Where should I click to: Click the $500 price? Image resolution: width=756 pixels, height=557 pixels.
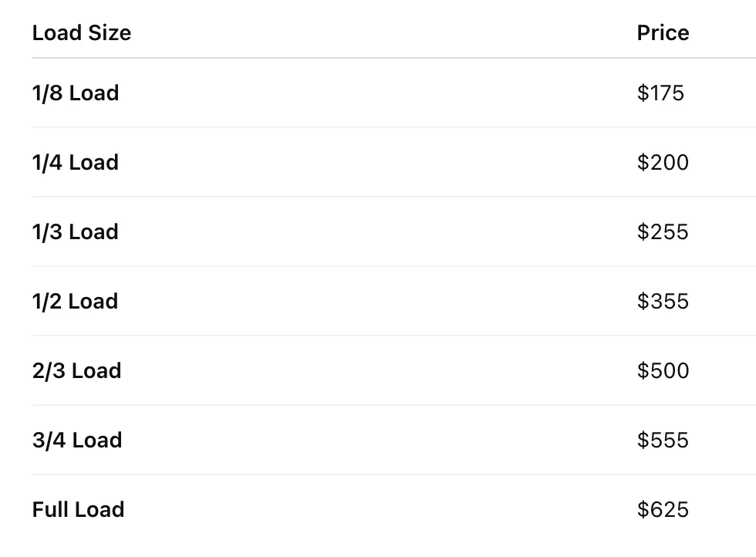coord(663,371)
